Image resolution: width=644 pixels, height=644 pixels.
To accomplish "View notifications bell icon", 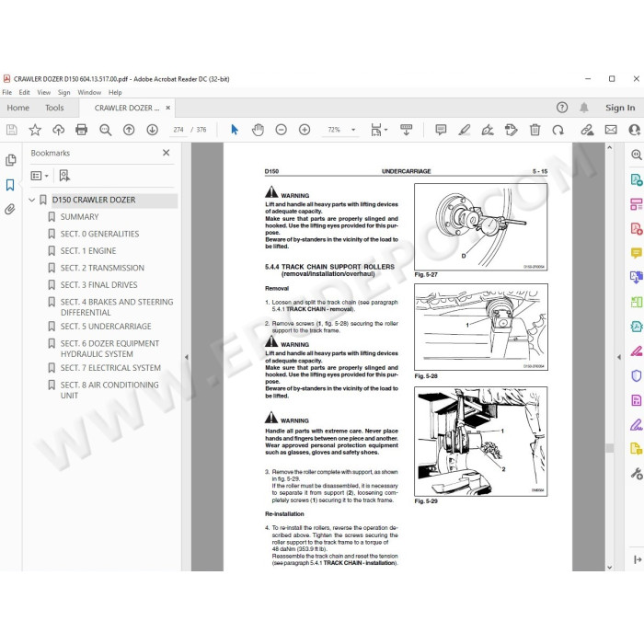I will coord(583,108).
